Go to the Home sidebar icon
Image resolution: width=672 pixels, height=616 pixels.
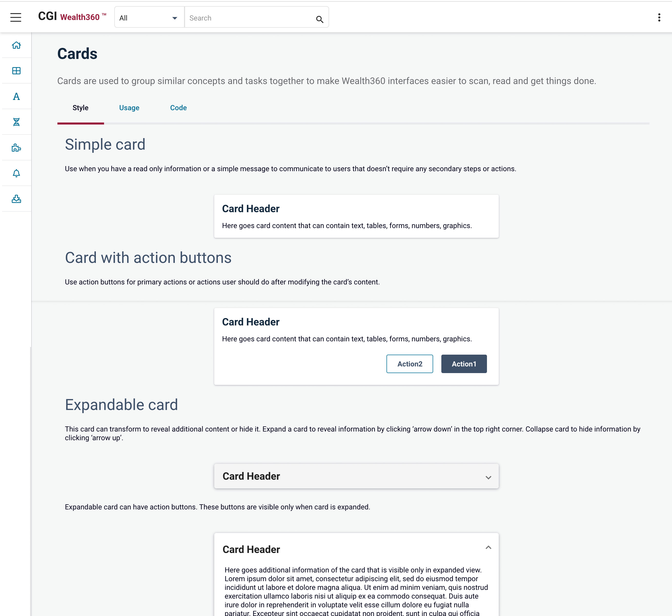click(16, 45)
